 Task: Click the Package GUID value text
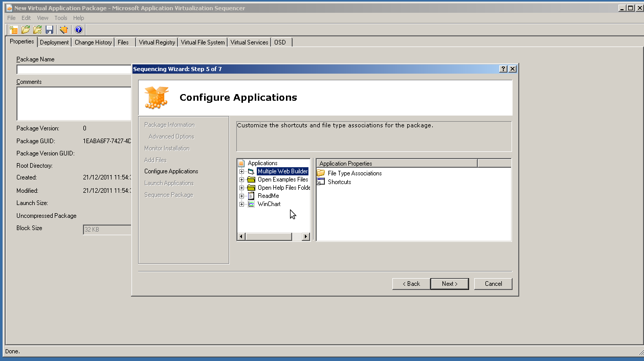pyautogui.click(x=107, y=141)
